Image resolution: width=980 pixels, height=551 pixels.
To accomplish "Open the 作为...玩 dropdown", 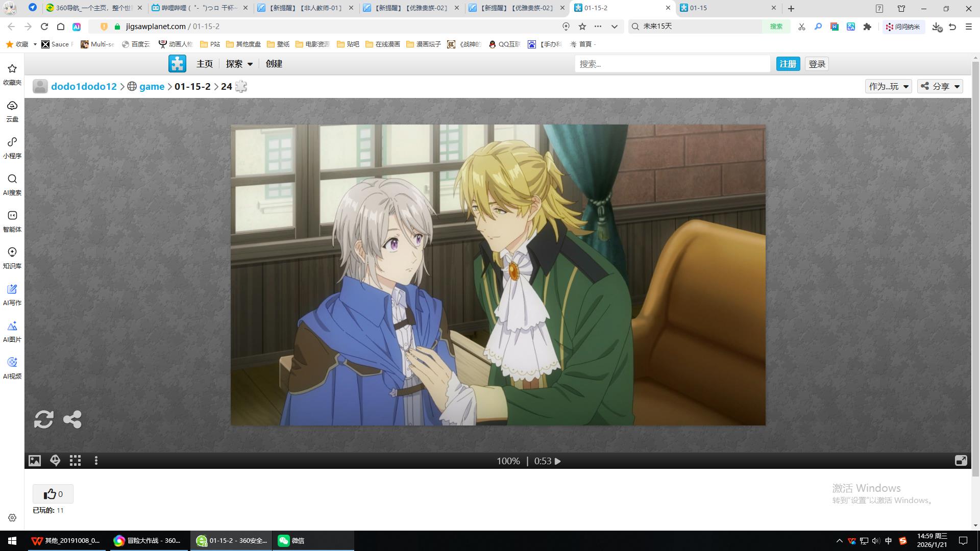I will coord(888,86).
